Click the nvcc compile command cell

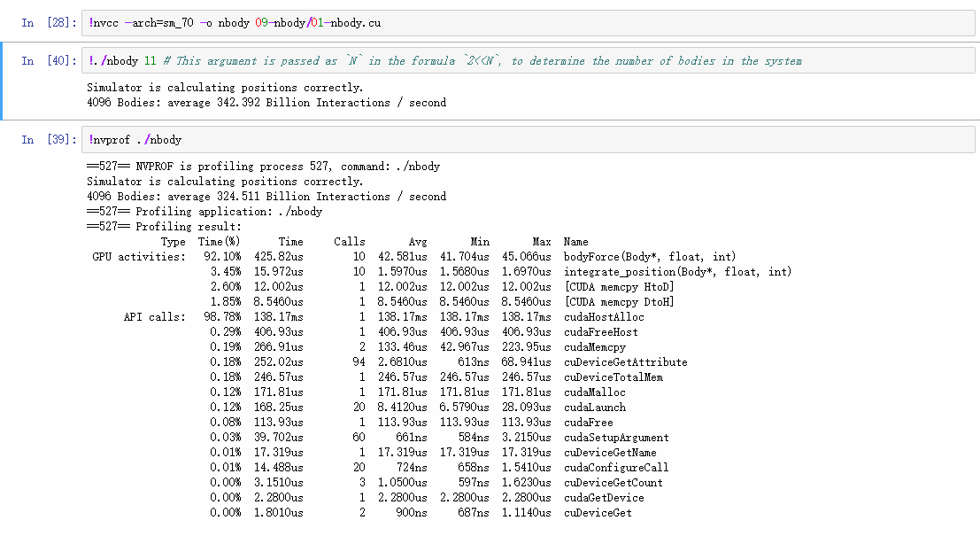click(529, 23)
